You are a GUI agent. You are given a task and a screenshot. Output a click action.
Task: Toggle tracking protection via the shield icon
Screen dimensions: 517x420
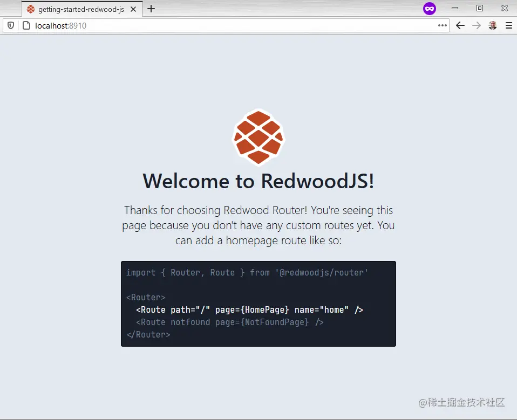(x=10, y=25)
